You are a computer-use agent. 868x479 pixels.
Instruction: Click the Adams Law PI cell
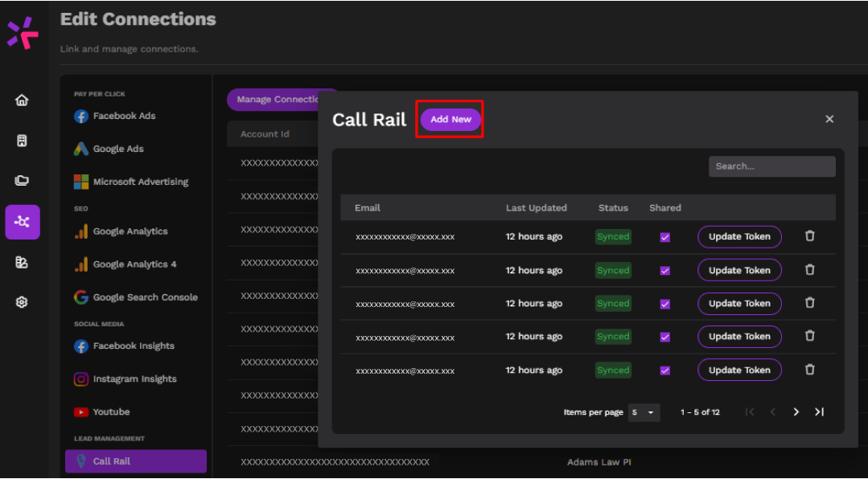tap(599, 462)
